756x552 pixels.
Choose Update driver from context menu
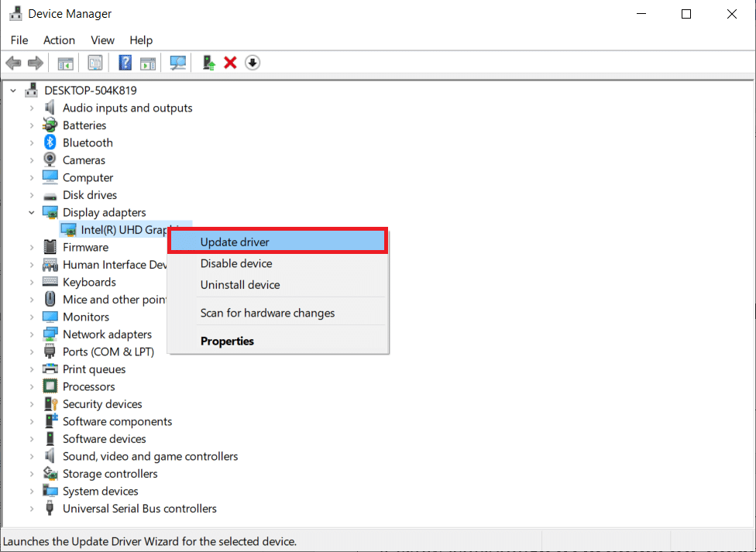click(x=278, y=242)
